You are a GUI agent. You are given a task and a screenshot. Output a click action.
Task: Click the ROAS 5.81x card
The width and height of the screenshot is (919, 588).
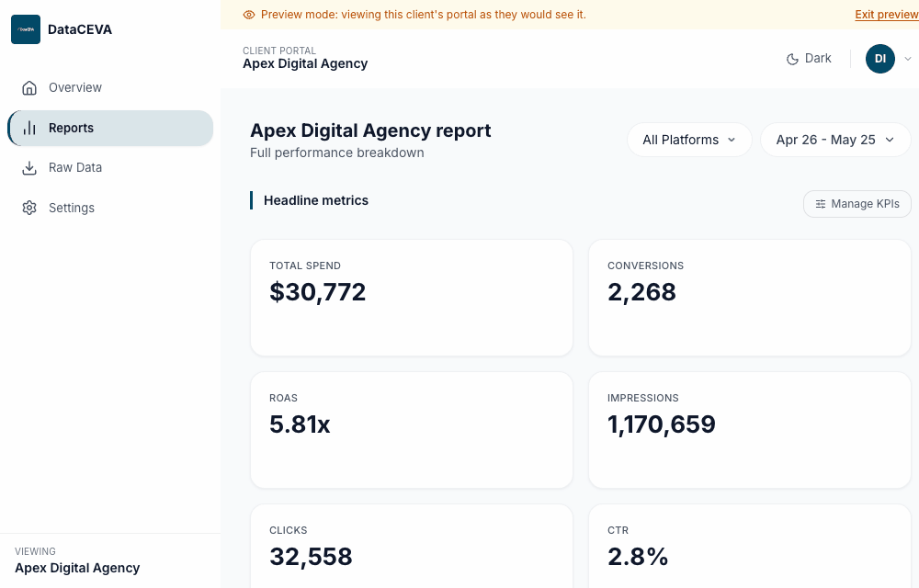click(412, 430)
